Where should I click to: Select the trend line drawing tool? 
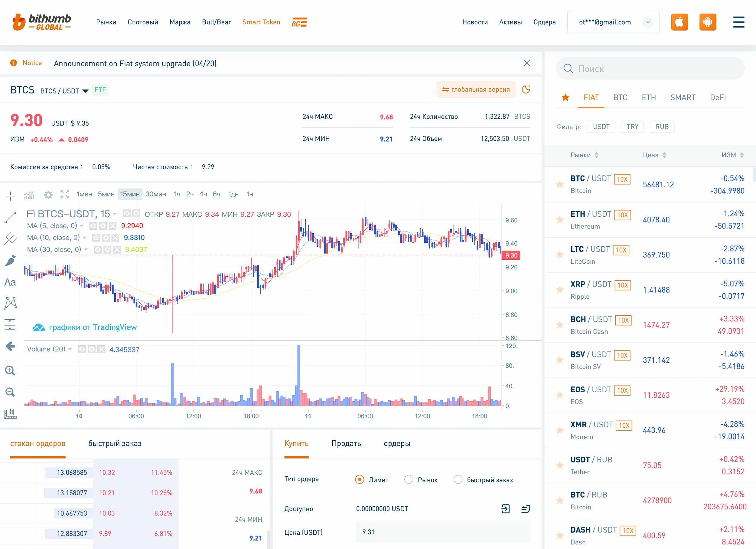pos(10,217)
